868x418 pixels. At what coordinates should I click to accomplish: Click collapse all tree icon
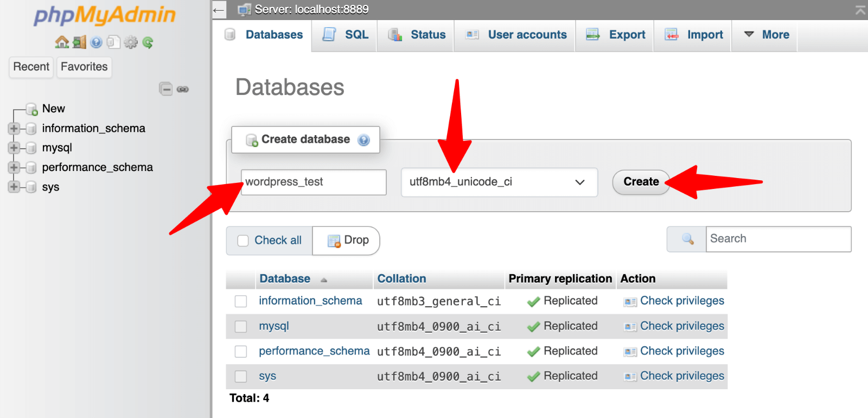(166, 89)
